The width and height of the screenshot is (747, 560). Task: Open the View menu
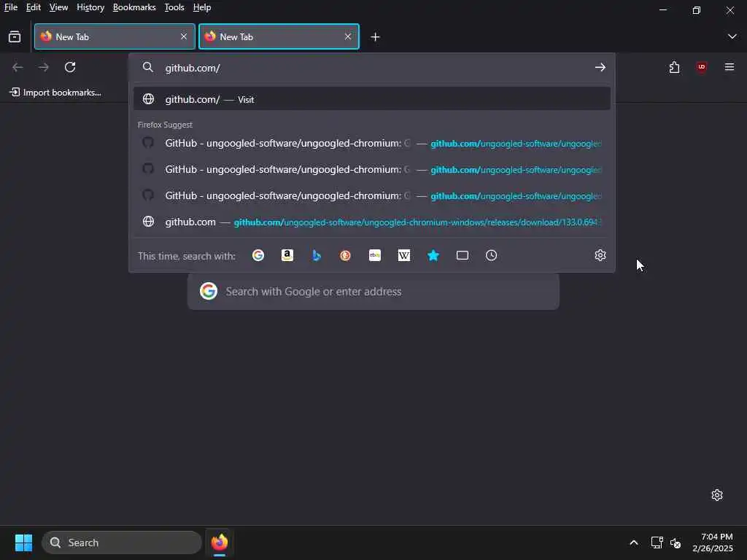tap(58, 7)
